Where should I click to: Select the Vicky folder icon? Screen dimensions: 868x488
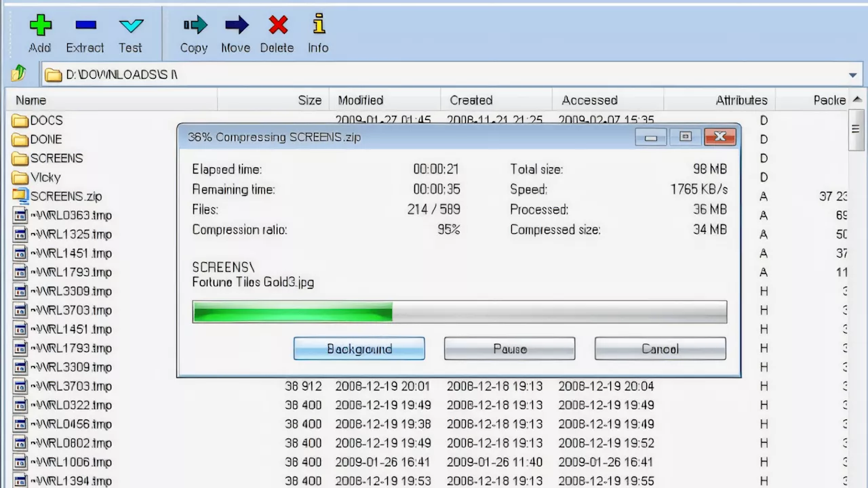click(x=20, y=178)
